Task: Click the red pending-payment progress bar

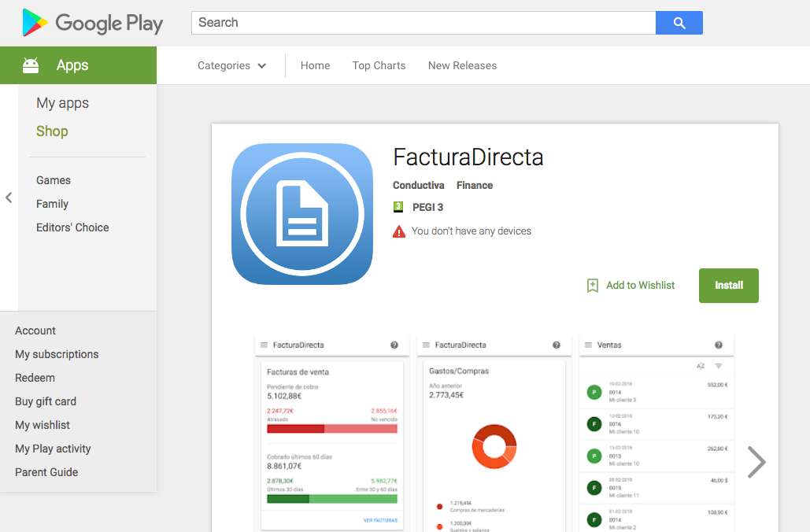Action: tap(331, 429)
